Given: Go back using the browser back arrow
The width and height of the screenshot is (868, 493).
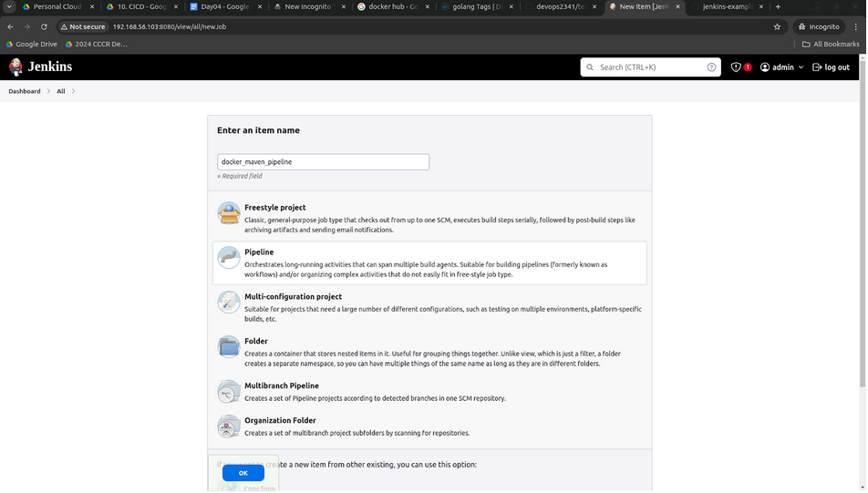Looking at the screenshot, I should click(11, 26).
